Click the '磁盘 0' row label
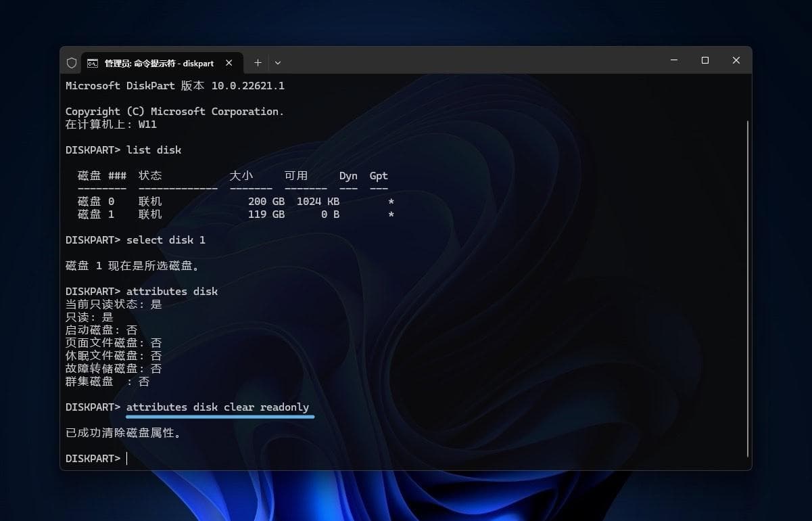This screenshot has height=521, width=812. (96, 202)
